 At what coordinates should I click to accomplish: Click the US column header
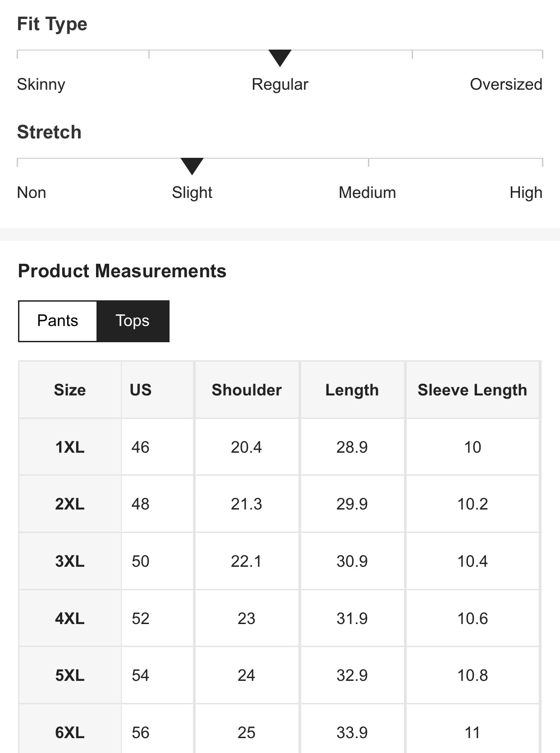pyautogui.click(x=141, y=390)
